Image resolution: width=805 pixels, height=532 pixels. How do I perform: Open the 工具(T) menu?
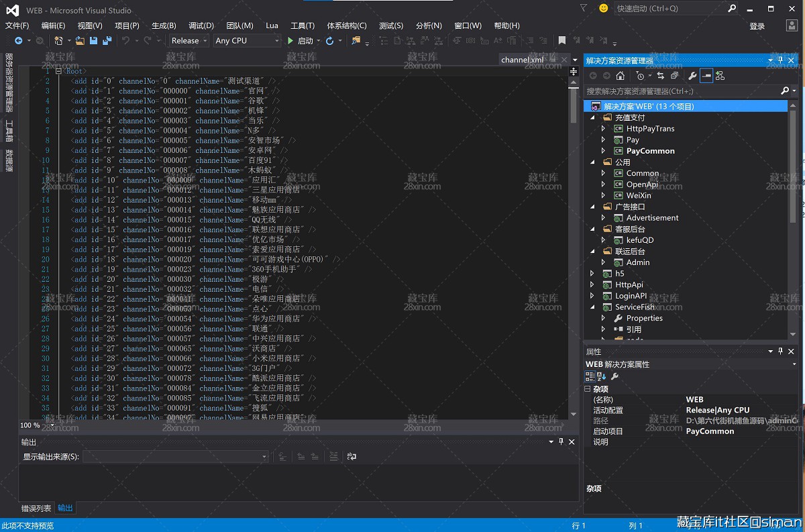pos(303,25)
